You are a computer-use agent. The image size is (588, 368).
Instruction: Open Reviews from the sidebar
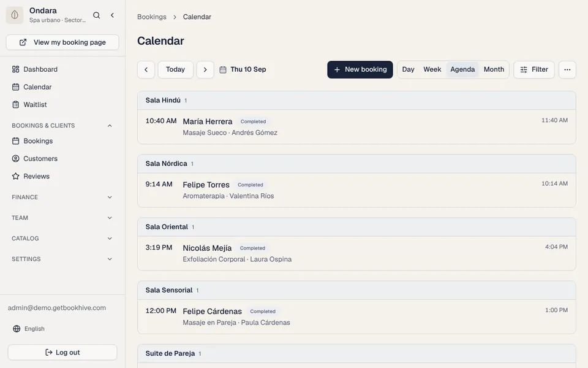coord(62,176)
